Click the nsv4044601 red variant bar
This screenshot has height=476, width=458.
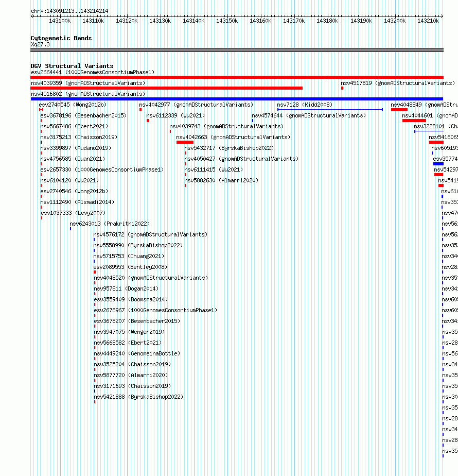[414, 121]
